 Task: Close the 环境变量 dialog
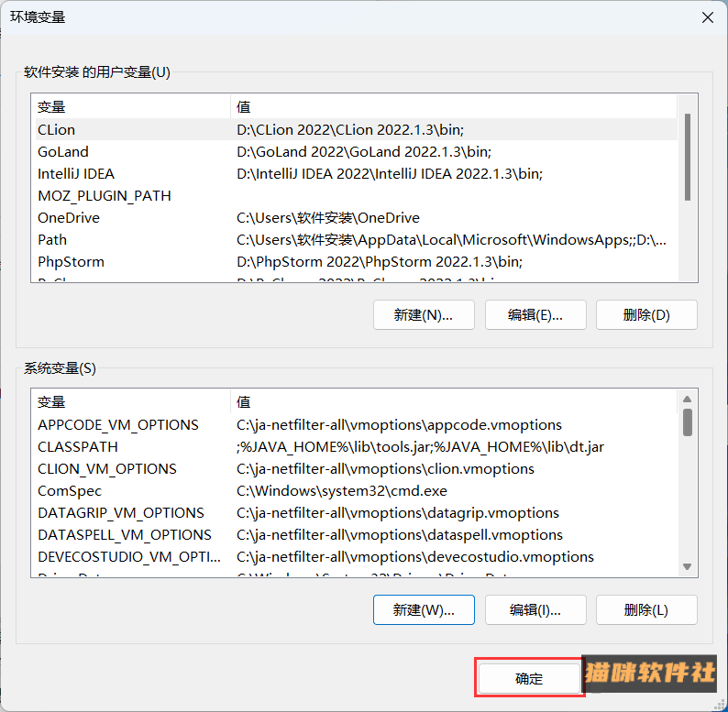point(708,17)
